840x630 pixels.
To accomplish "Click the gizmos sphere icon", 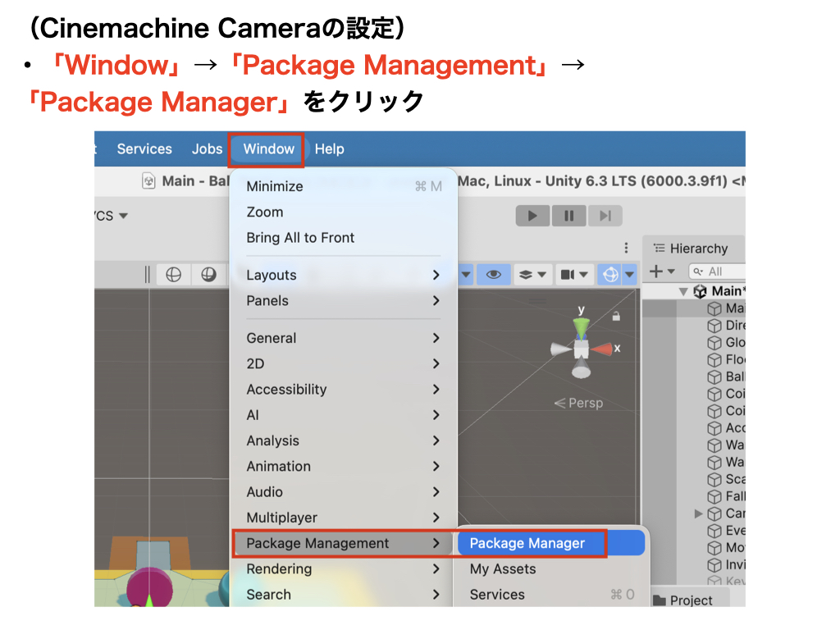I will coord(609,275).
